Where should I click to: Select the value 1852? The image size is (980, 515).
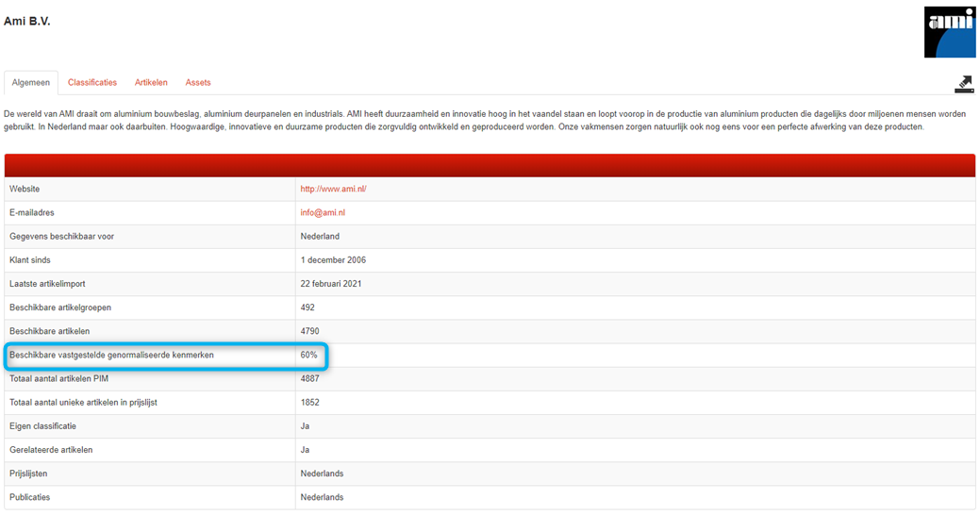pyautogui.click(x=310, y=403)
